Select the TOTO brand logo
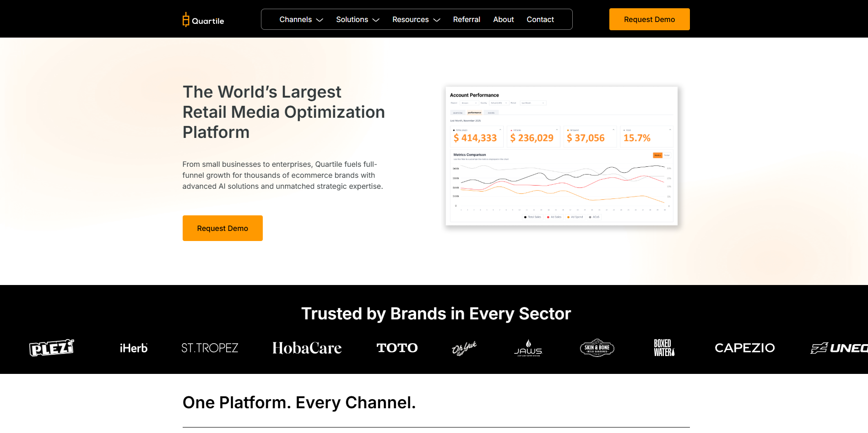This screenshot has height=433, width=868. click(397, 348)
